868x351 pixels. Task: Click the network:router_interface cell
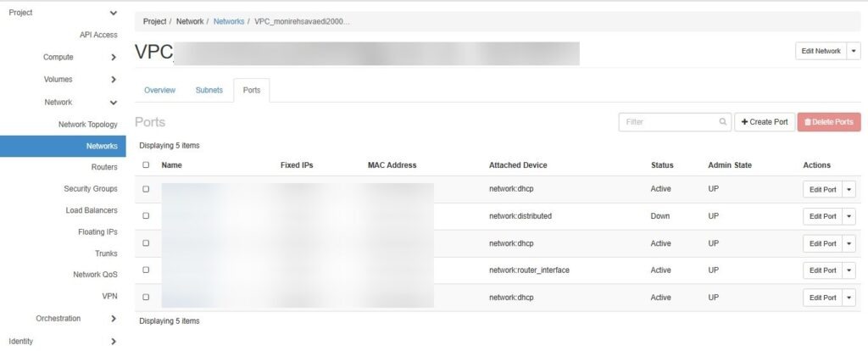pyautogui.click(x=529, y=270)
